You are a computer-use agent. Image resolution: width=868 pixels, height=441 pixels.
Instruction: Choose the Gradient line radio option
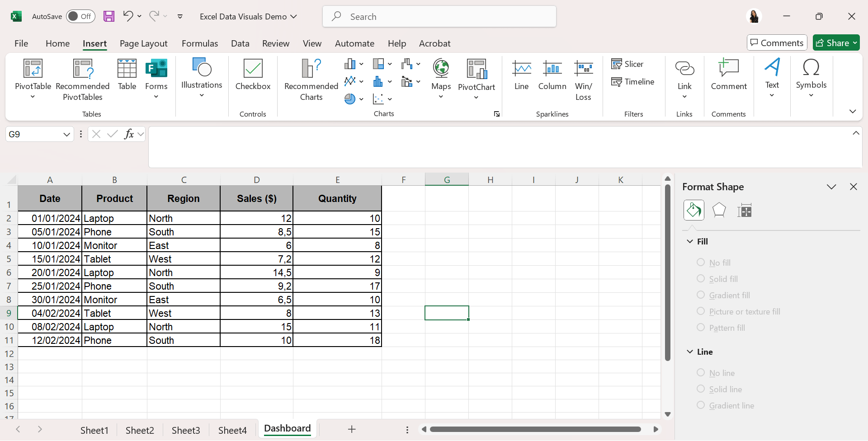point(701,405)
